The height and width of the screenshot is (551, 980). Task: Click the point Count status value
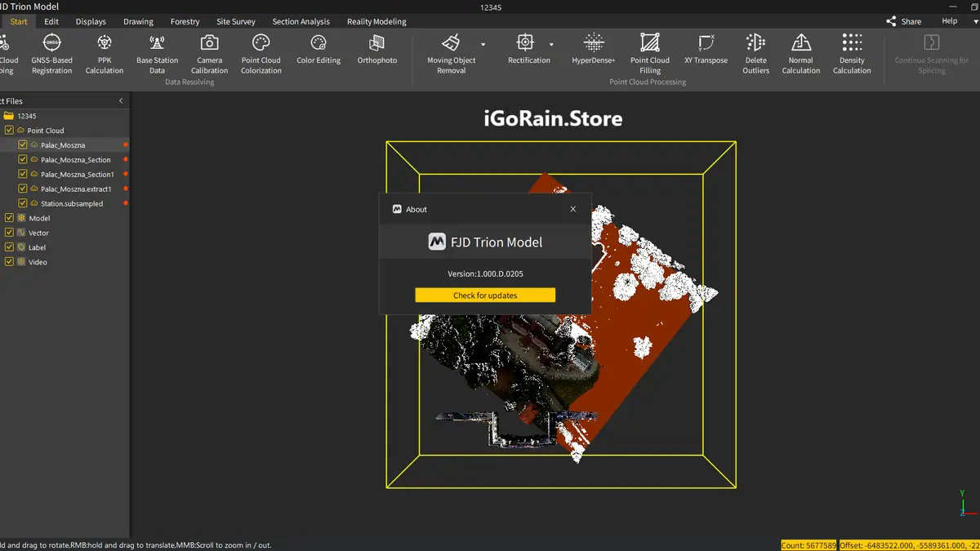(x=808, y=545)
